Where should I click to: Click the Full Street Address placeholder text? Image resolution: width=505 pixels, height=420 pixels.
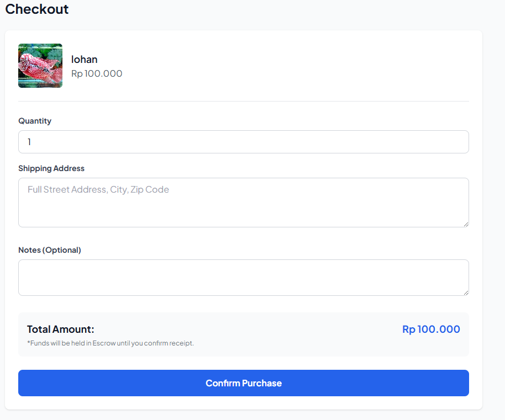98,189
